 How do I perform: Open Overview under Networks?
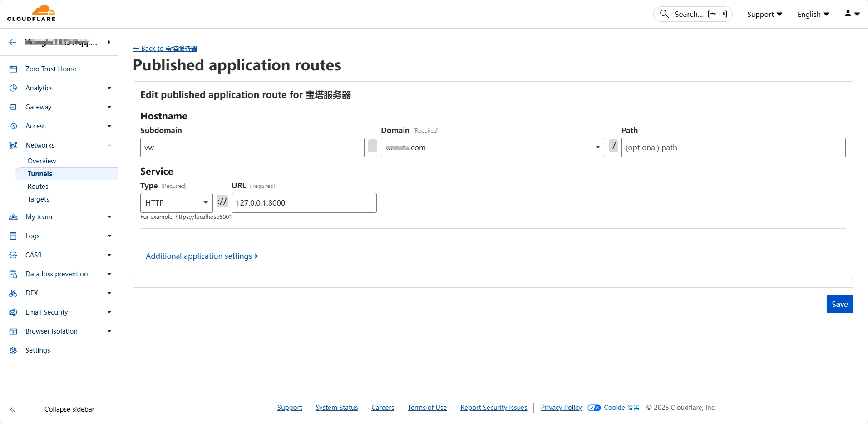(x=41, y=161)
